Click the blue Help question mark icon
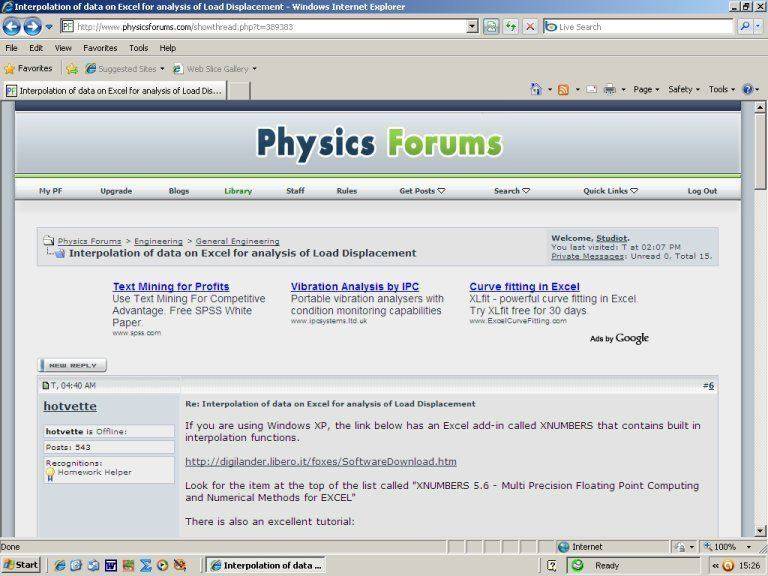 tap(747, 89)
